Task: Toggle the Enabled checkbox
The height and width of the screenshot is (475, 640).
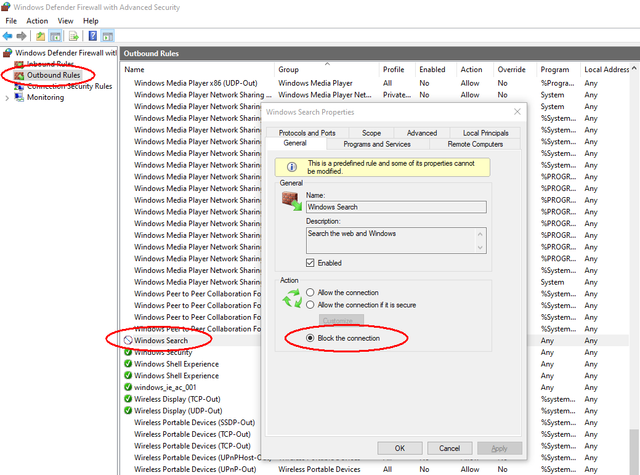Action: point(310,263)
